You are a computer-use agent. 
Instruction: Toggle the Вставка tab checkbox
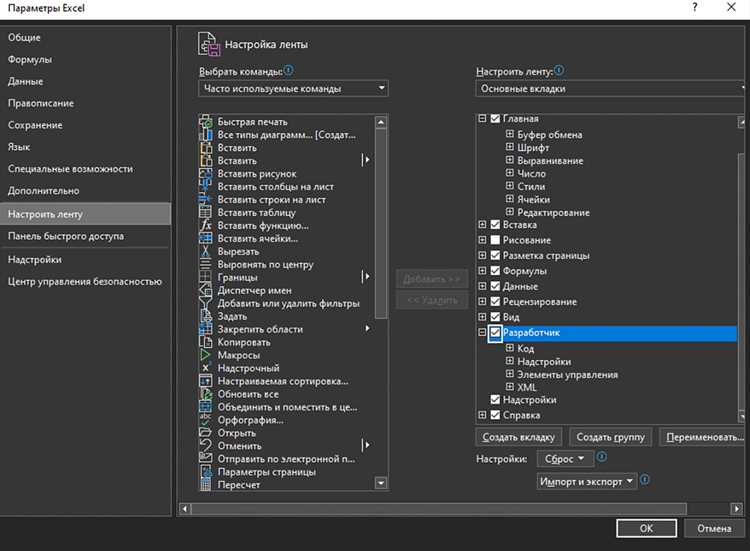(x=496, y=224)
